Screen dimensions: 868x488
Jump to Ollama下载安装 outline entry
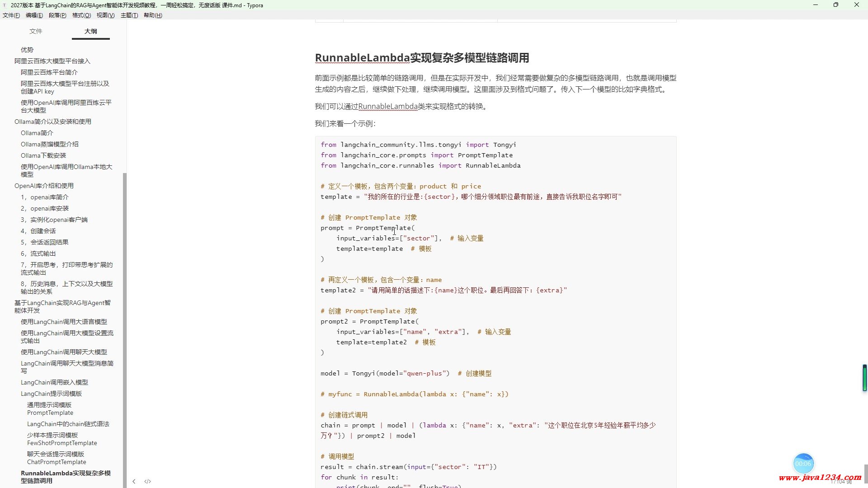43,155
